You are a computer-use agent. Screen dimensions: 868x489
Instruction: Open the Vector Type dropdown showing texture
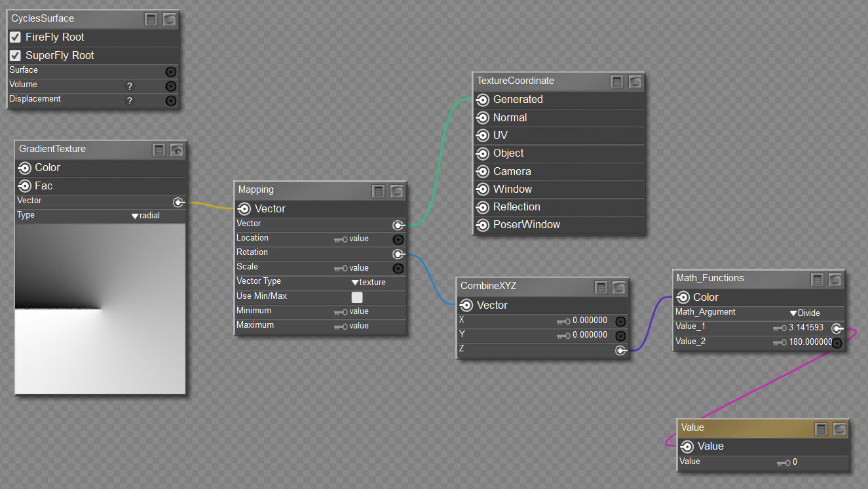[x=369, y=283]
